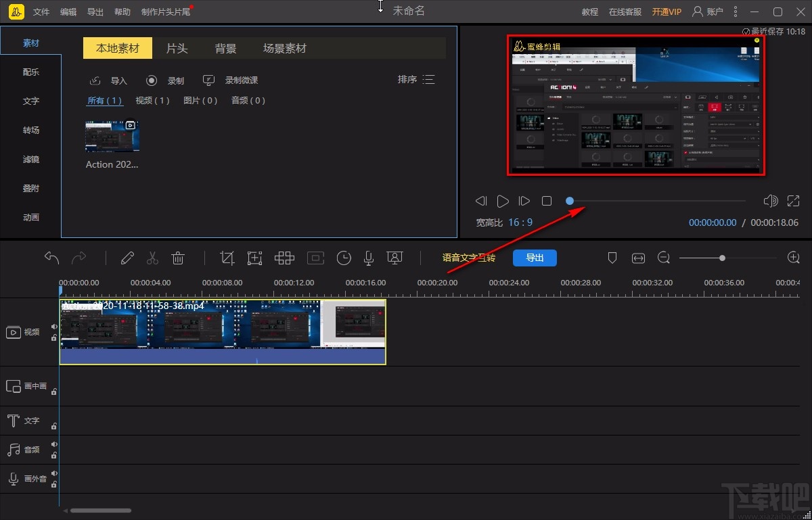Image resolution: width=812 pixels, height=520 pixels.
Task: Open the zoom/focus frame tool
Action: tap(254, 258)
